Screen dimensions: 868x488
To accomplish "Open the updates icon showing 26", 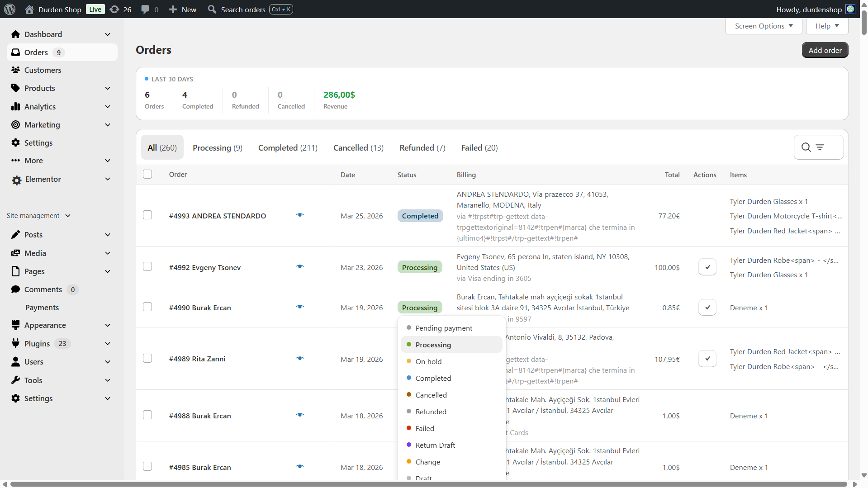I will [115, 9].
